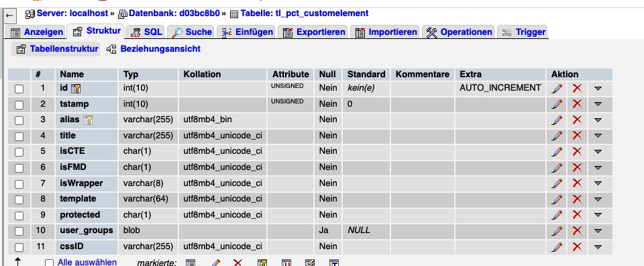Expand the more-actions arrow for protected row
This screenshot has width=644, height=266.
coord(598,216)
